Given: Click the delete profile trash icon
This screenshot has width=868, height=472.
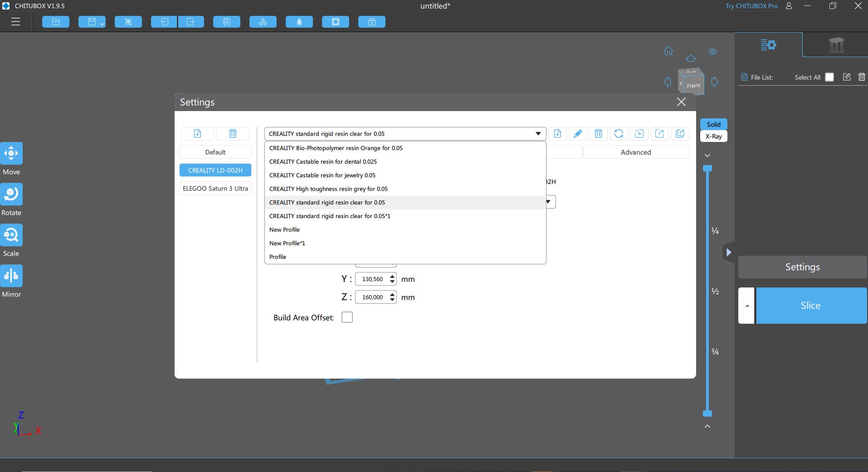Looking at the screenshot, I should coord(598,134).
